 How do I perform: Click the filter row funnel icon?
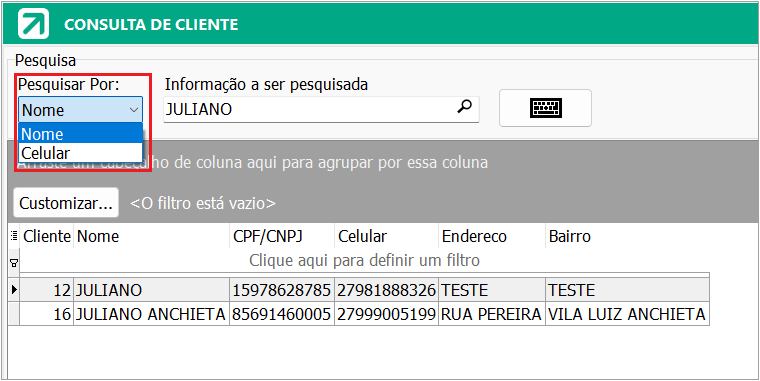(x=14, y=263)
